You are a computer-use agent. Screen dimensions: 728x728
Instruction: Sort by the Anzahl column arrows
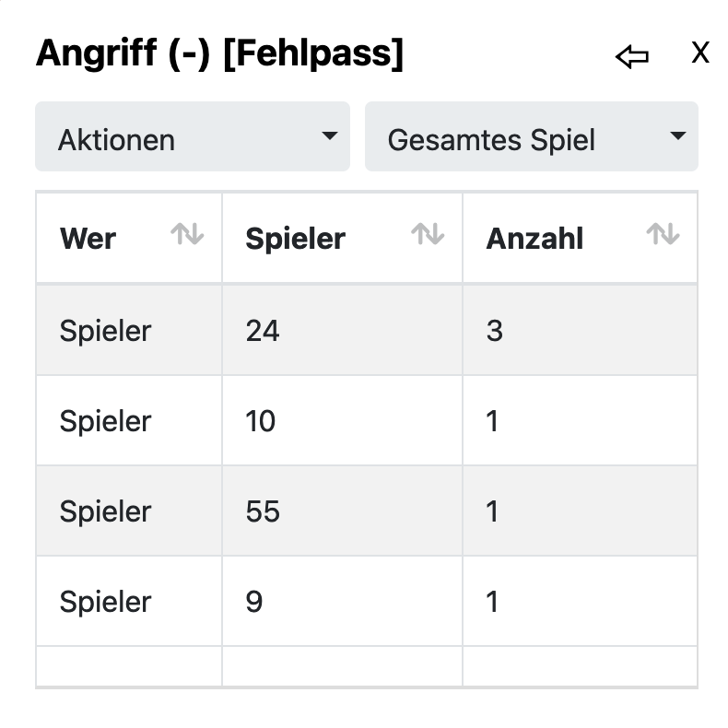tap(663, 235)
